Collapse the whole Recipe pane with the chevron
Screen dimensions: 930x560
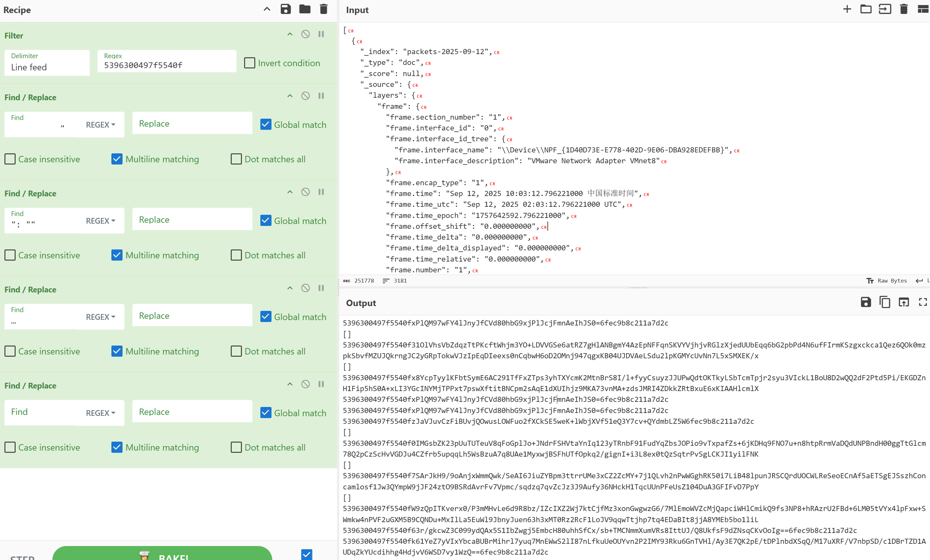click(x=267, y=9)
